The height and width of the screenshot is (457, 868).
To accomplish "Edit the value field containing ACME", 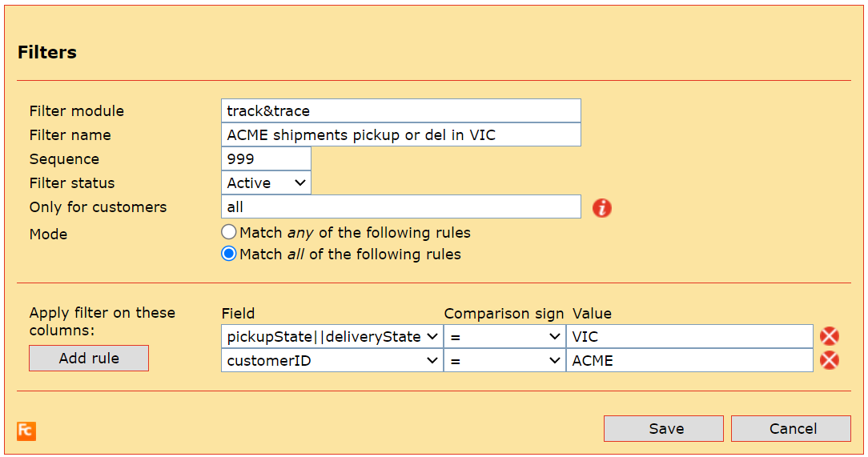I will pos(689,361).
